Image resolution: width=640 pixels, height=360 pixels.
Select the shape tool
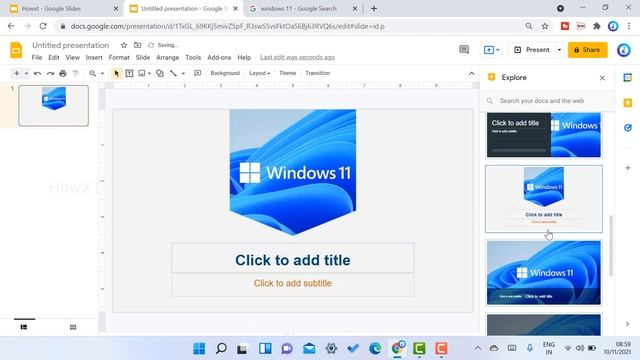coord(160,73)
